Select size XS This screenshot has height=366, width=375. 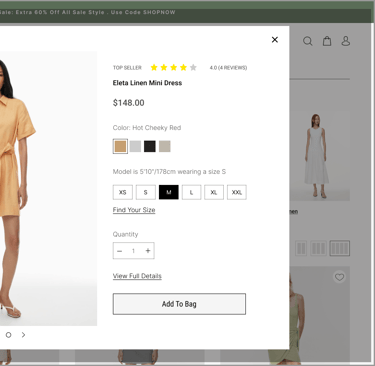click(x=123, y=192)
